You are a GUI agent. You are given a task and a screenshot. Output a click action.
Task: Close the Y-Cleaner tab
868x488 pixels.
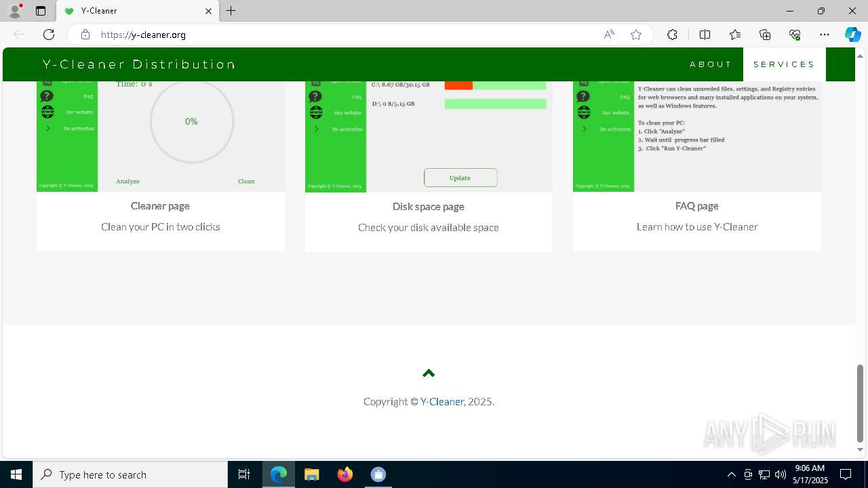click(x=208, y=11)
